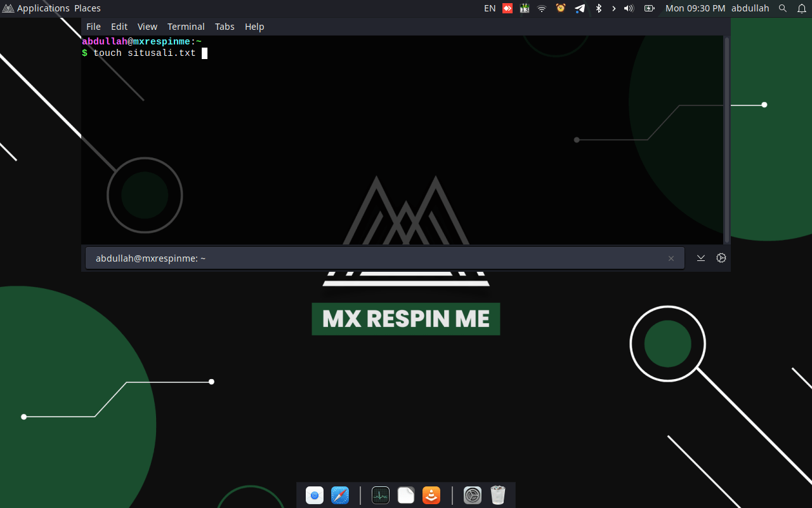Click the search magnifier in the top panel
This screenshot has height=508, width=812.
pyautogui.click(x=783, y=8)
